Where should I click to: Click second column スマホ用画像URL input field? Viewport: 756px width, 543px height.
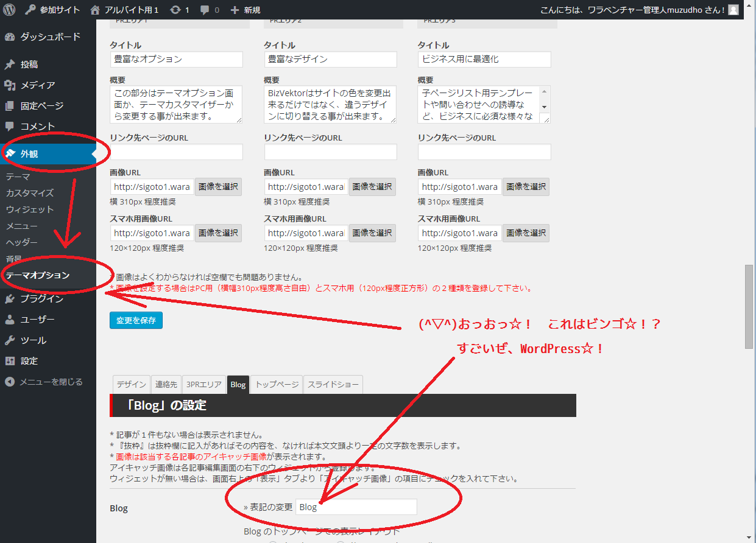pos(306,233)
